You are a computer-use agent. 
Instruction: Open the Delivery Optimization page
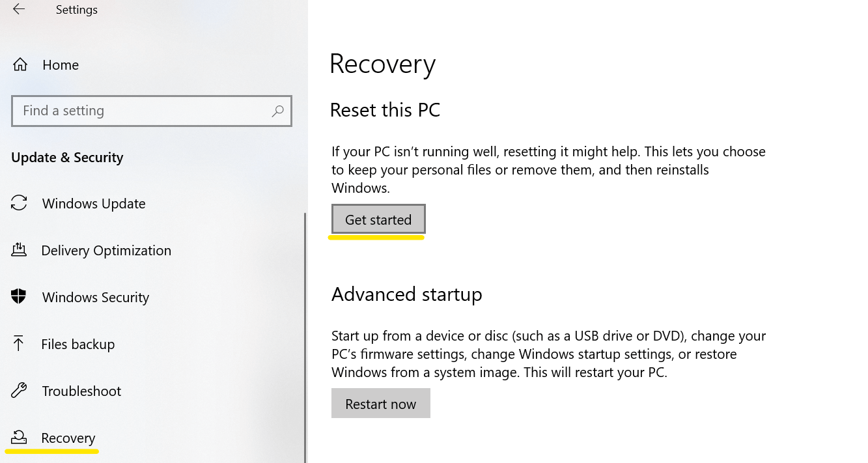106,250
